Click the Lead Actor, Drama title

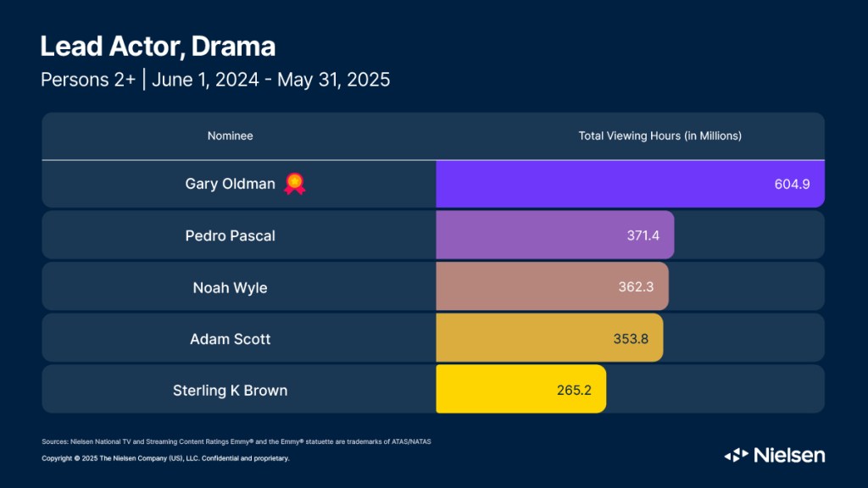[158, 46]
